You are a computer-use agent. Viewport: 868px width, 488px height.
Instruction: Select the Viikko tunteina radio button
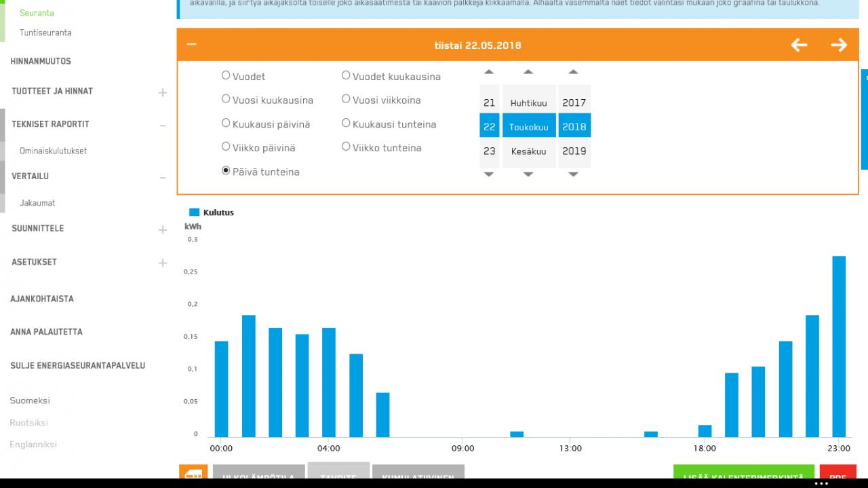click(346, 147)
